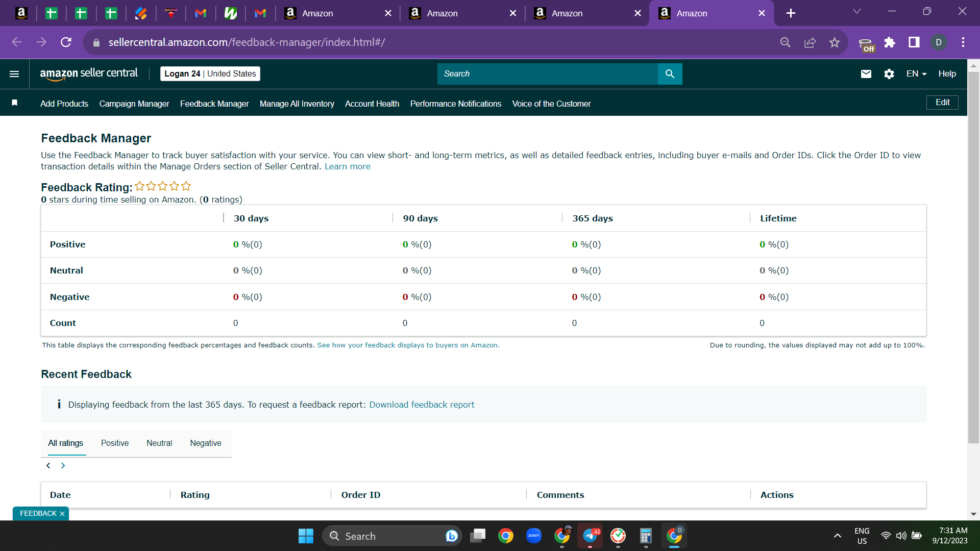Open the messages envelope icon
The width and height of the screenshot is (980, 551).
[x=866, y=74]
